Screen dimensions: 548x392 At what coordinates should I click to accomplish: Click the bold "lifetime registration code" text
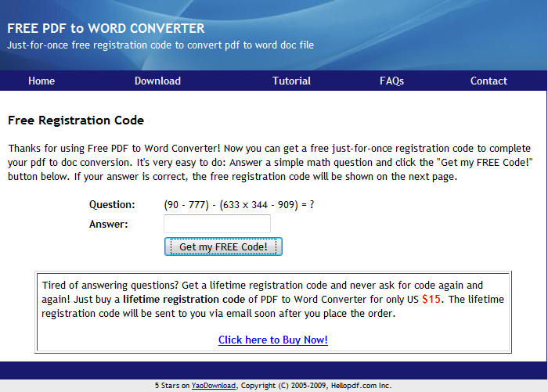tap(184, 300)
